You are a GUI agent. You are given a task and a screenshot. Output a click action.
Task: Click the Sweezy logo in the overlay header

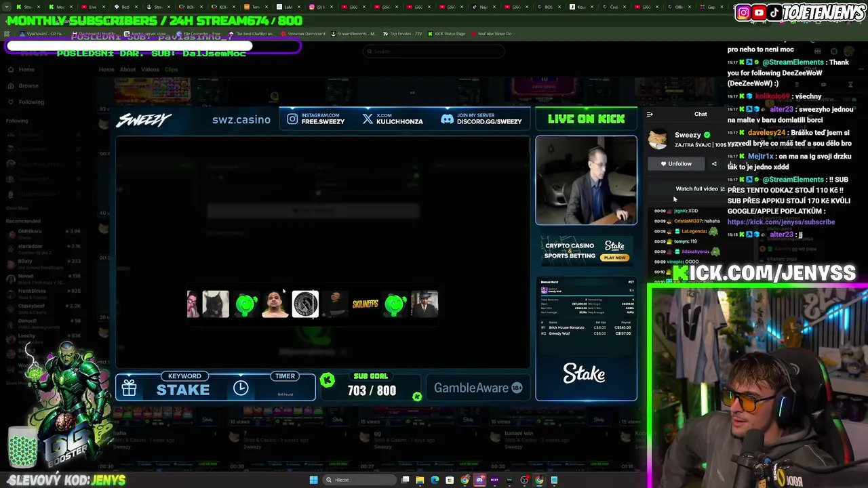click(143, 120)
